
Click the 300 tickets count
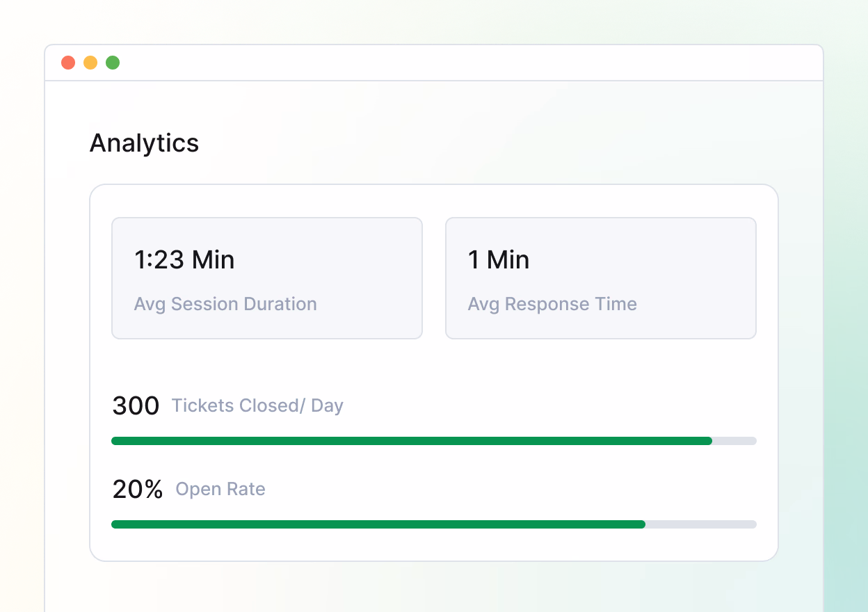click(136, 406)
